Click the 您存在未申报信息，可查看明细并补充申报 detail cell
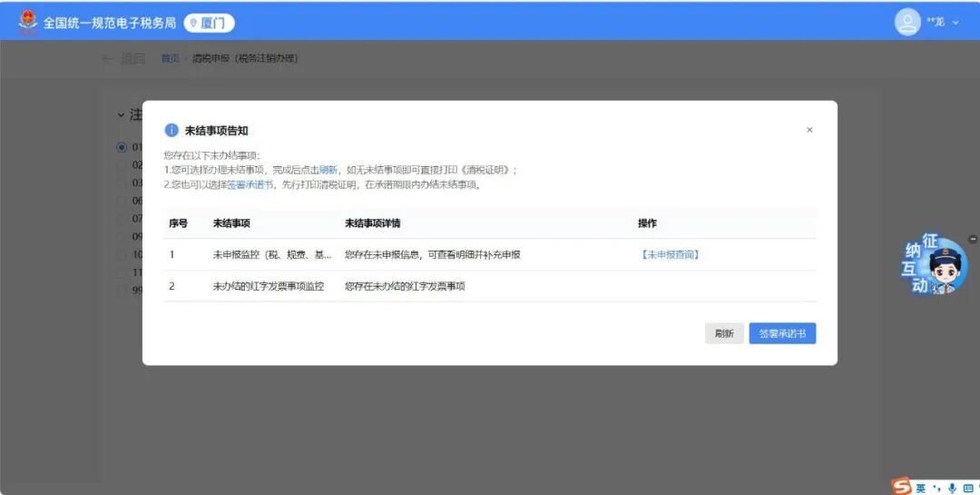980x495 pixels. (x=433, y=254)
